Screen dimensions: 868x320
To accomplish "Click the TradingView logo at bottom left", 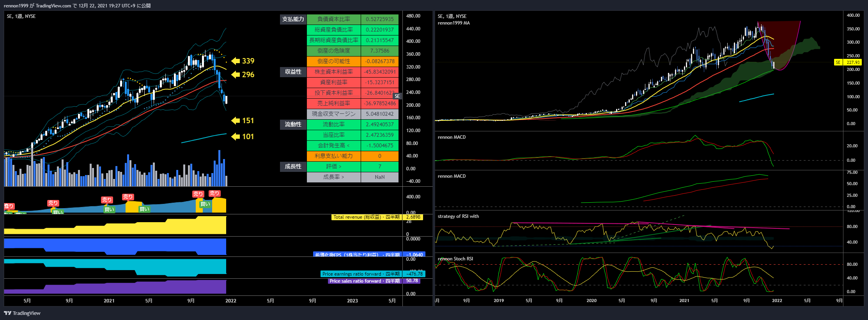I will click(x=22, y=313).
